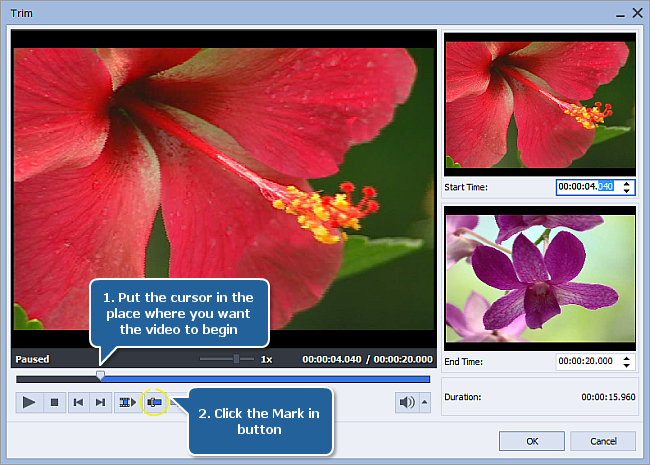
Task: Increase End Time with up arrow
Action: 626,358
